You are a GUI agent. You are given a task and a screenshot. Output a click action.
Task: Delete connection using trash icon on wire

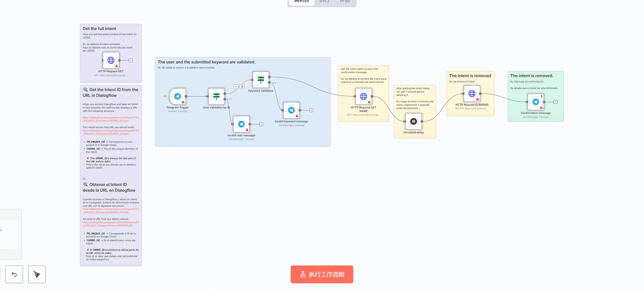pyautogui.click(x=242, y=87)
